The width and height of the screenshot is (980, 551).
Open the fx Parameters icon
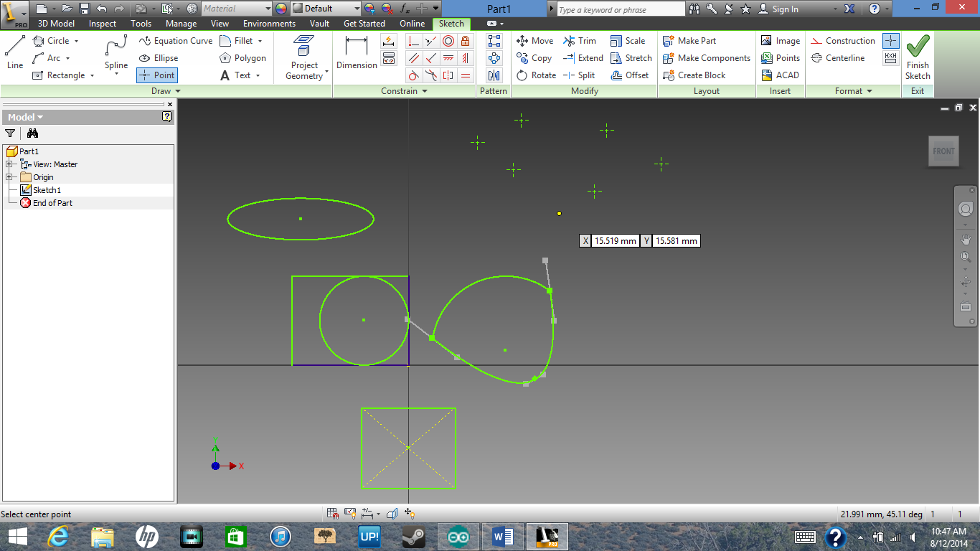[x=405, y=9]
